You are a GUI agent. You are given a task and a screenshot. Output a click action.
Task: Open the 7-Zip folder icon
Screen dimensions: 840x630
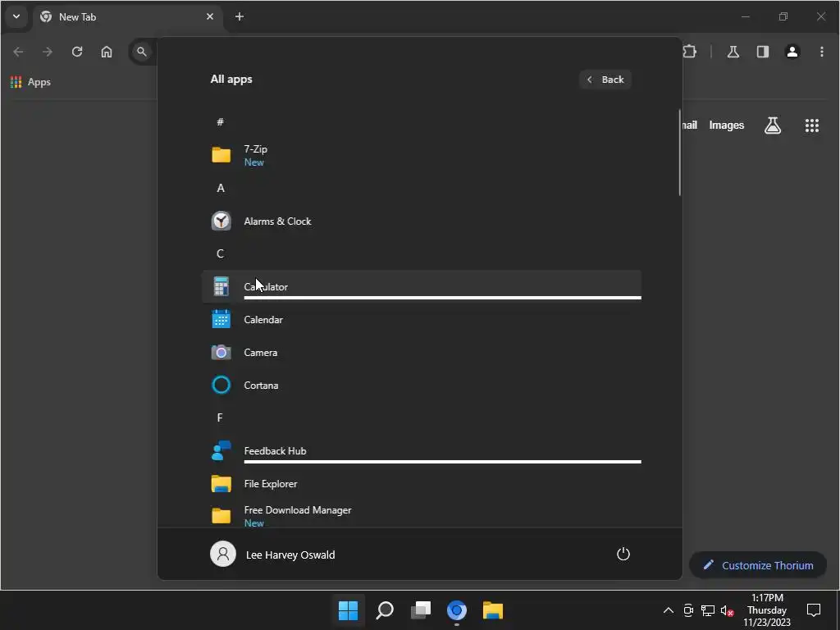pyautogui.click(x=221, y=155)
